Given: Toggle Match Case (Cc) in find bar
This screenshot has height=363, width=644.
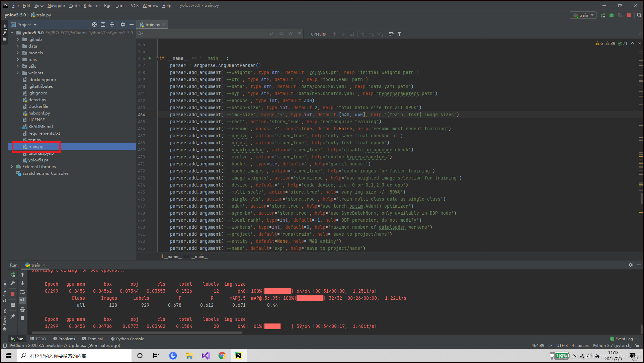Looking at the screenshot, I should click(x=282, y=34).
